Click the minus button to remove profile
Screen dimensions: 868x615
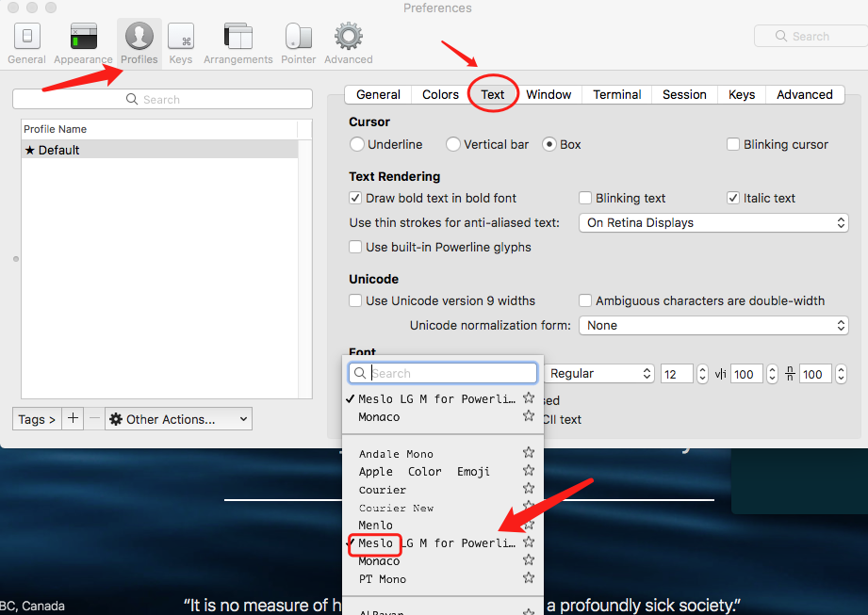click(94, 419)
